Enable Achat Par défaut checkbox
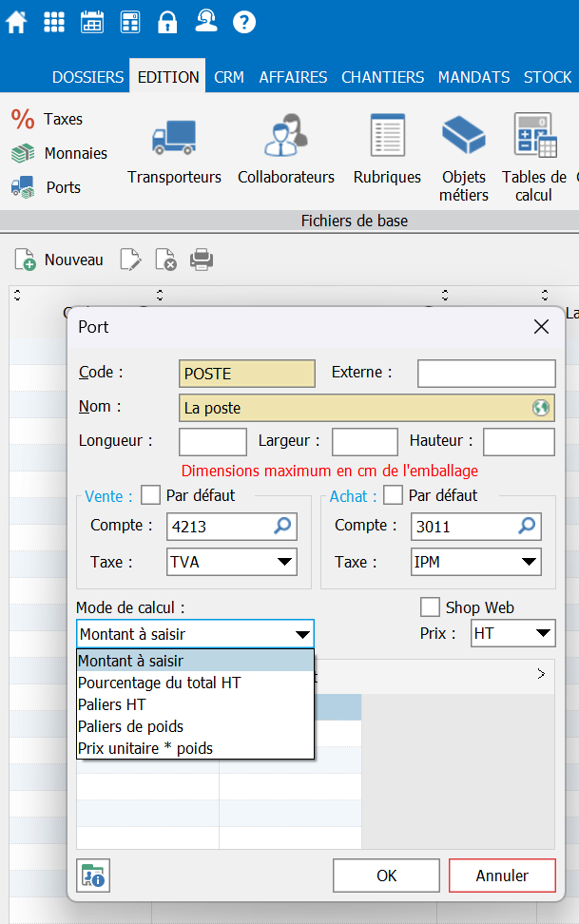The image size is (579, 924). pyautogui.click(x=394, y=495)
